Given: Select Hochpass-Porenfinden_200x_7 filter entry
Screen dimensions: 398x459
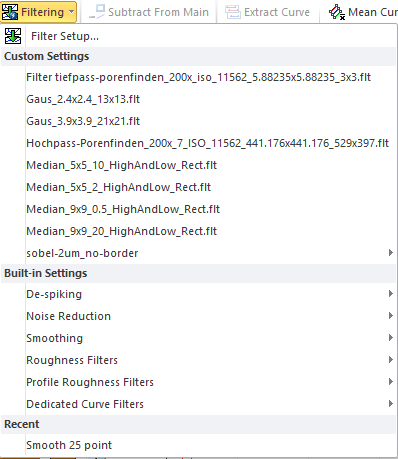Looking at the screenshot, I should tap(198, 143).
